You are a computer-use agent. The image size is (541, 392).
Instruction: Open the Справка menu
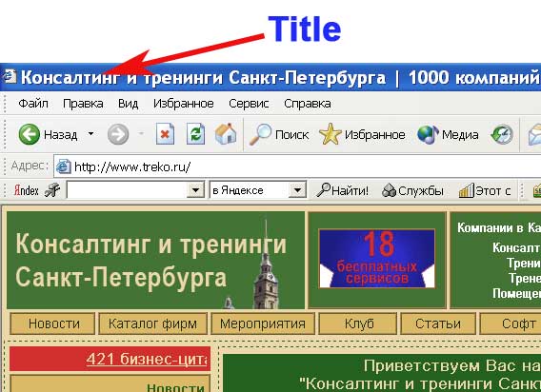308,104
